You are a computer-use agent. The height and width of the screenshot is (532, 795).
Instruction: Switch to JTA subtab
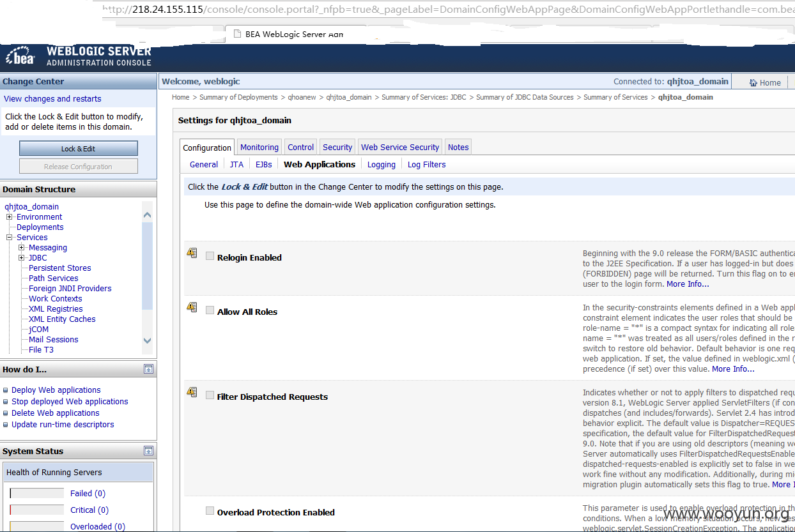(236, 164)
